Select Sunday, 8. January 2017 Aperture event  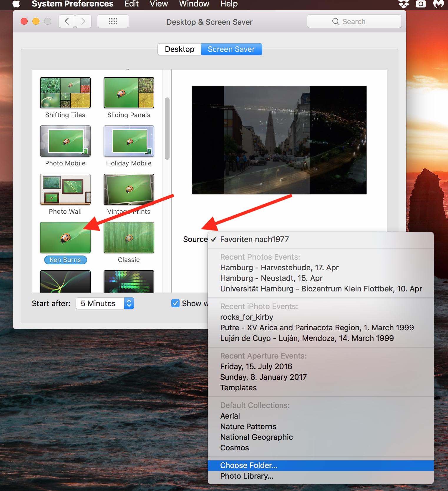click(x=321, y=377)
